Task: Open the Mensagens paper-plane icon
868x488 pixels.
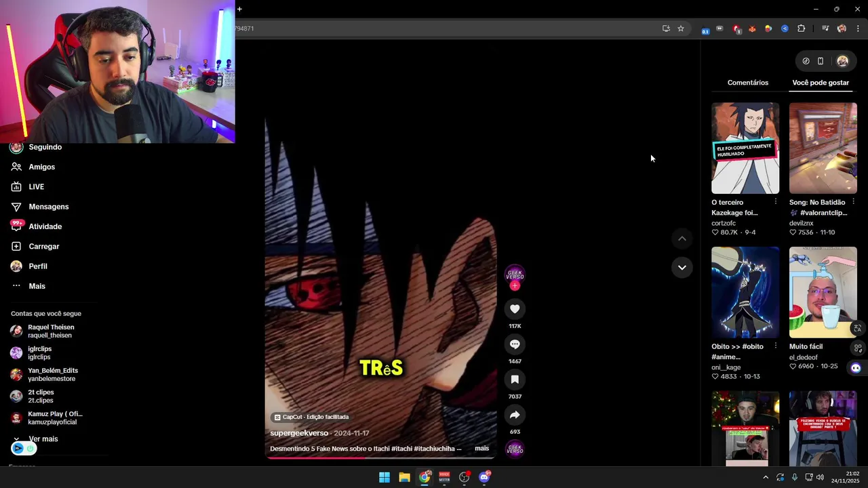Action: 16,207
